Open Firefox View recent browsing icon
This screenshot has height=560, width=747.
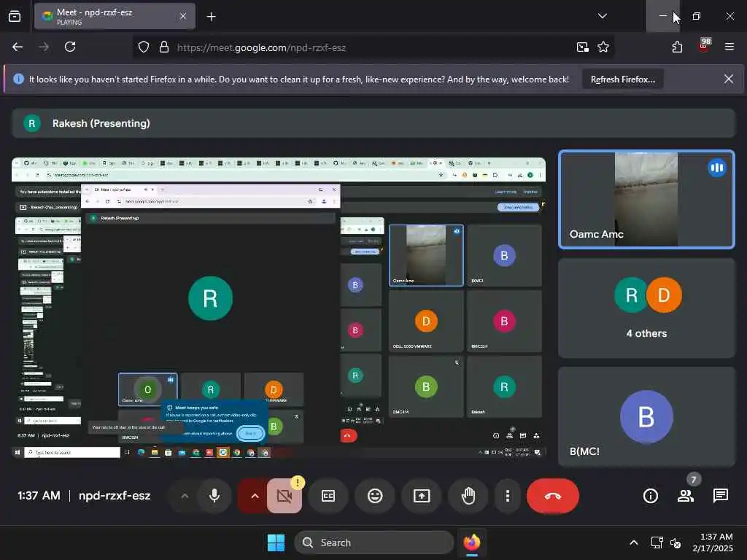pos(15,16)
